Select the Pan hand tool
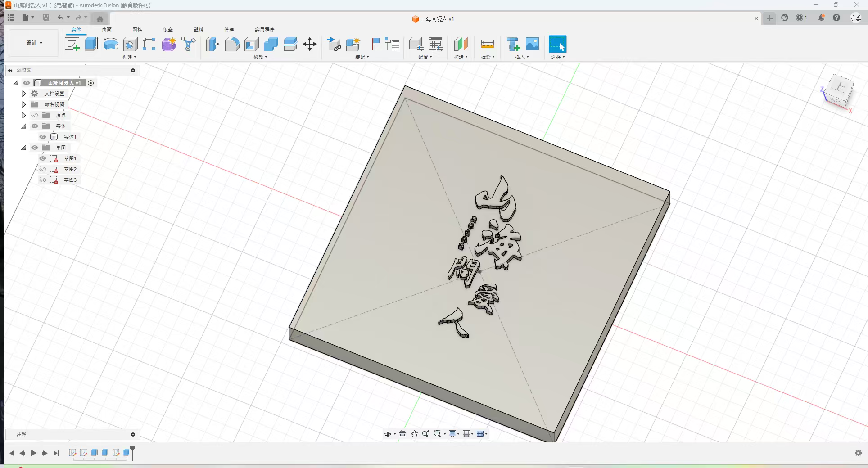The width and height of the screenshot is (868, 468). click(414, 434)
